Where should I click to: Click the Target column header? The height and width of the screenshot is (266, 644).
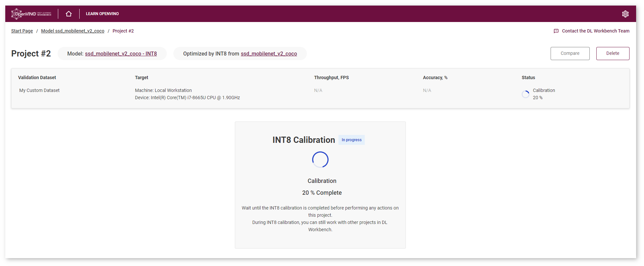pos(141,78)
